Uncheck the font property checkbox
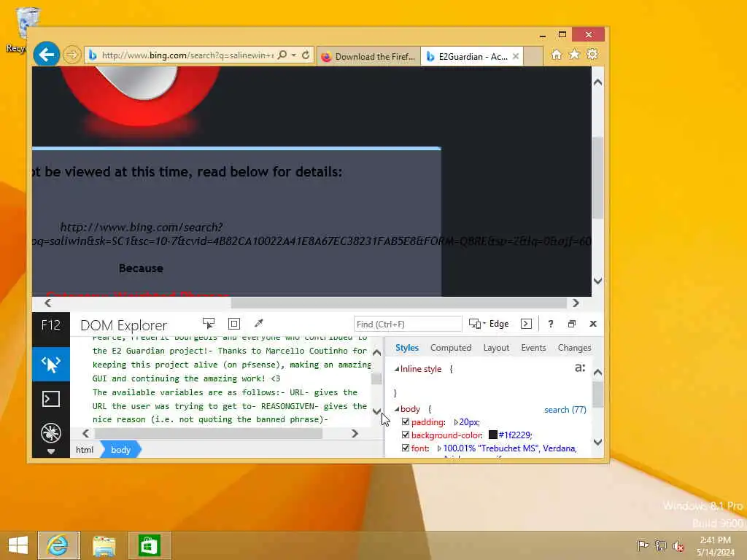Viewport: 747px width, 560px height. 406,448
